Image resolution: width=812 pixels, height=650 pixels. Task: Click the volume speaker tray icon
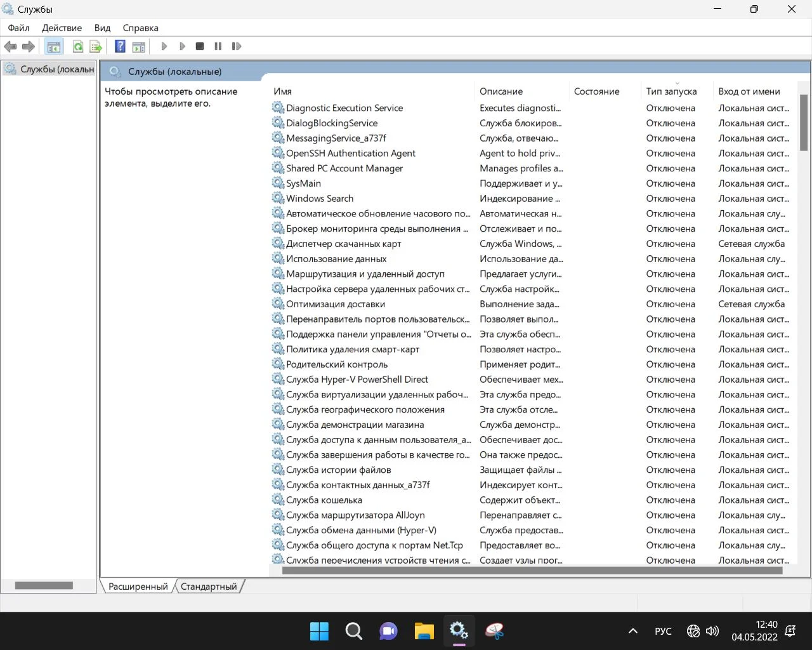[712, 631]
